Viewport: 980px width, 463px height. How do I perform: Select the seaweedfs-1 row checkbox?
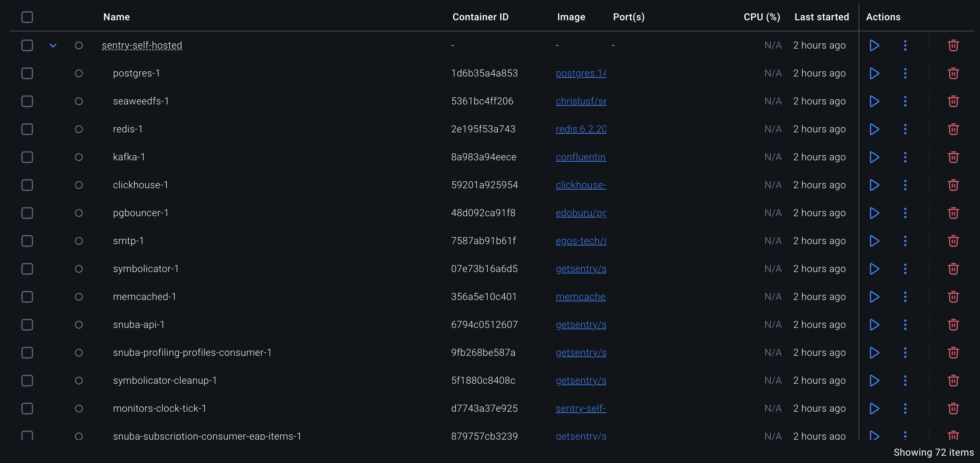coord(27,101)
